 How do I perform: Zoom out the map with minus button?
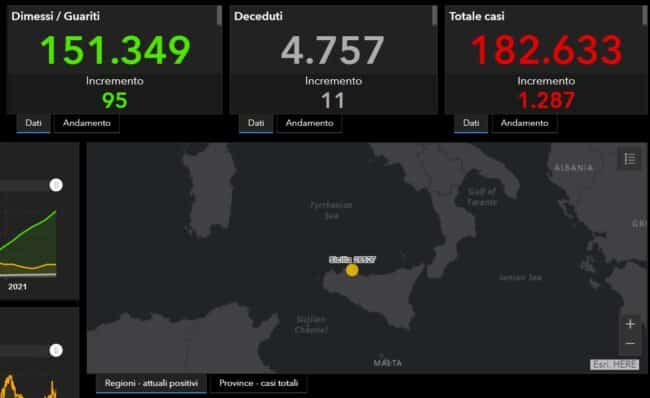tap(630, 343)
